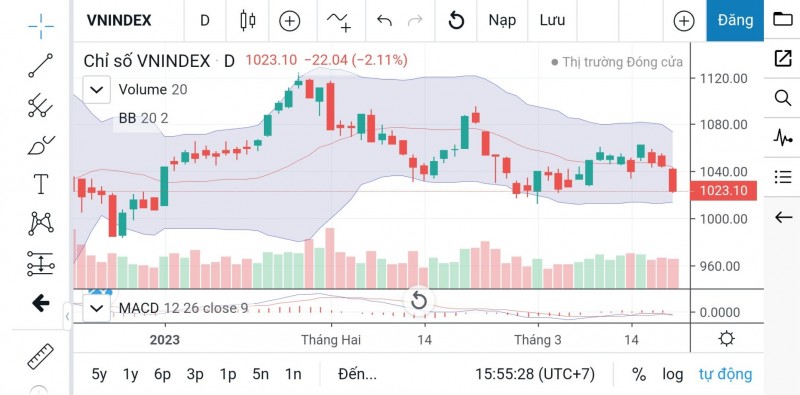Select the 1y time range
This screenshot has height=395, width=800.
coord(131,374)
